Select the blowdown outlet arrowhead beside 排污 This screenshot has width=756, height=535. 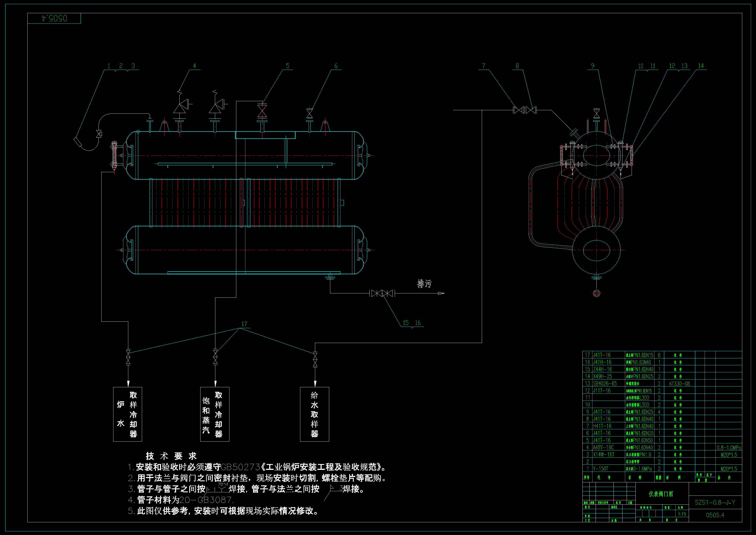point(441,293)
